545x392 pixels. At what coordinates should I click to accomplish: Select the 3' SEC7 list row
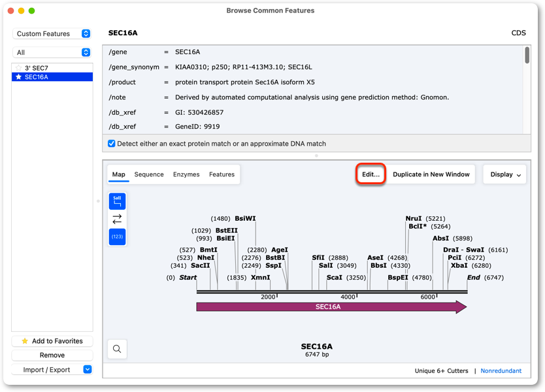[52, 68]
